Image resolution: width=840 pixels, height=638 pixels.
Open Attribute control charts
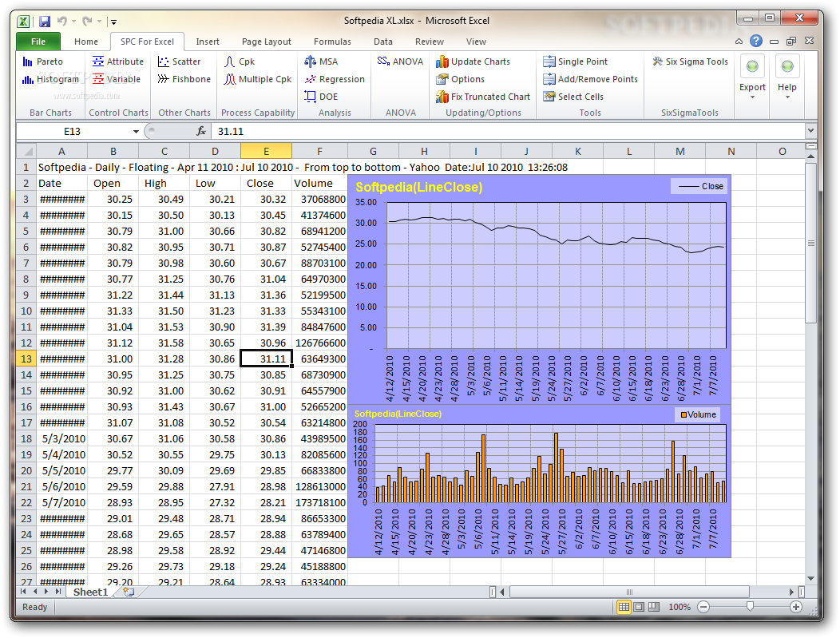(118, 61)
